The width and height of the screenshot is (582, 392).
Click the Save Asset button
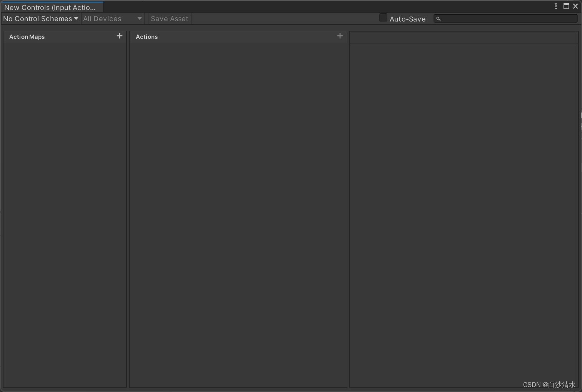click(169, 18)
